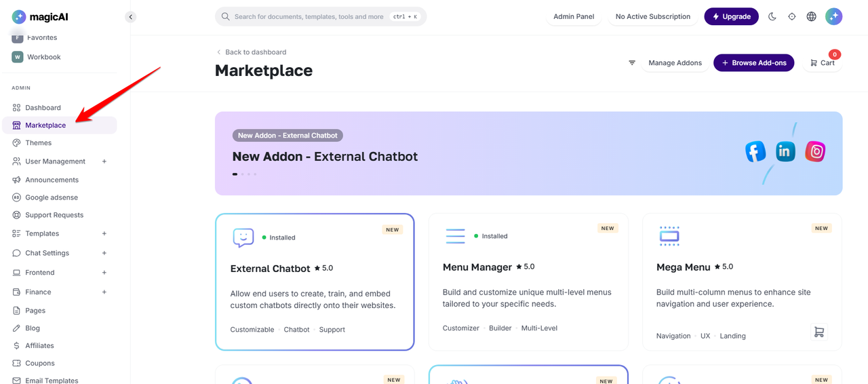The height and width of the screenshot is (384, 868).
Task: Expand Frontend with plus icon
Action: 104,273
